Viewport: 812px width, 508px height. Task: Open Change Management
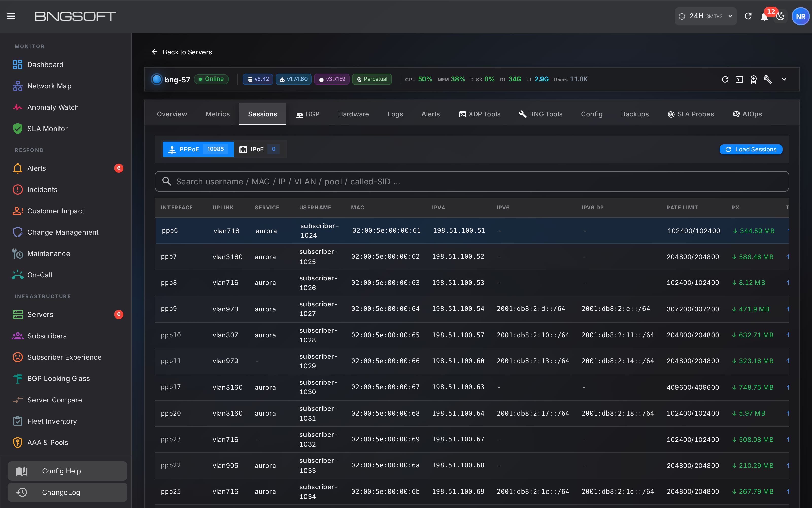point(66,232)
